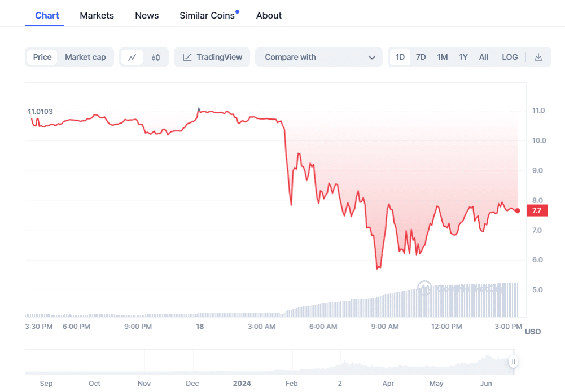
Task: View the About tab
Action: pos(269,15)
